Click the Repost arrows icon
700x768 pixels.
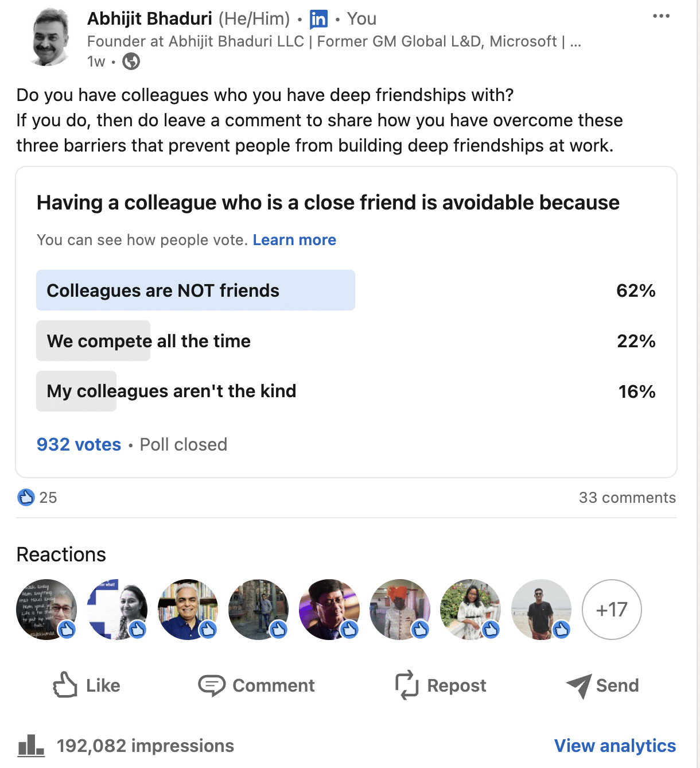point(407,685)
